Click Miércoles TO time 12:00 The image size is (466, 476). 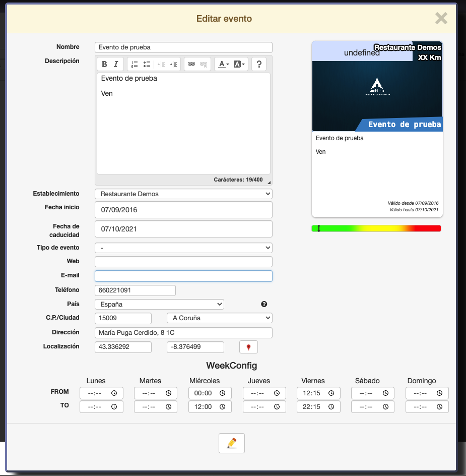203,407
